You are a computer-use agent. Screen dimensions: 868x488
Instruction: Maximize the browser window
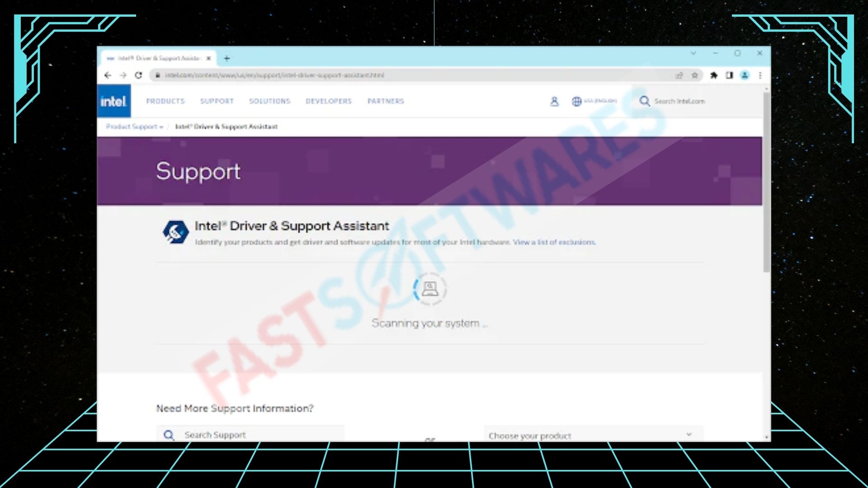737,53
